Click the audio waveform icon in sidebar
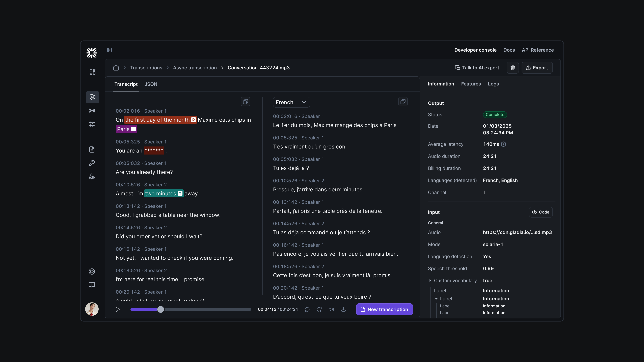The height and width of the screenshot is (362, 644). [92, 124]
